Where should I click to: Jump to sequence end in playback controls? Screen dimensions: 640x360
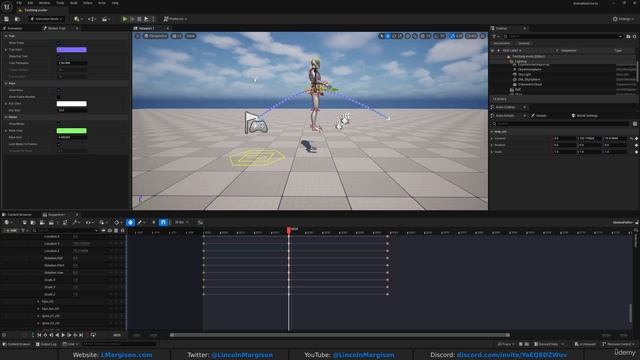pyautogui.click(x=81, y=335)
